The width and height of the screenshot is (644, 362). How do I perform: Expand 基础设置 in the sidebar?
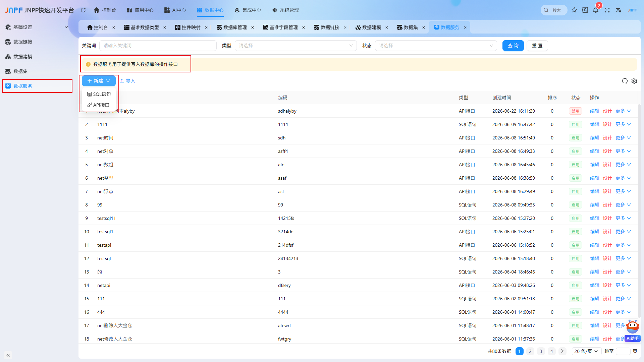37,27
